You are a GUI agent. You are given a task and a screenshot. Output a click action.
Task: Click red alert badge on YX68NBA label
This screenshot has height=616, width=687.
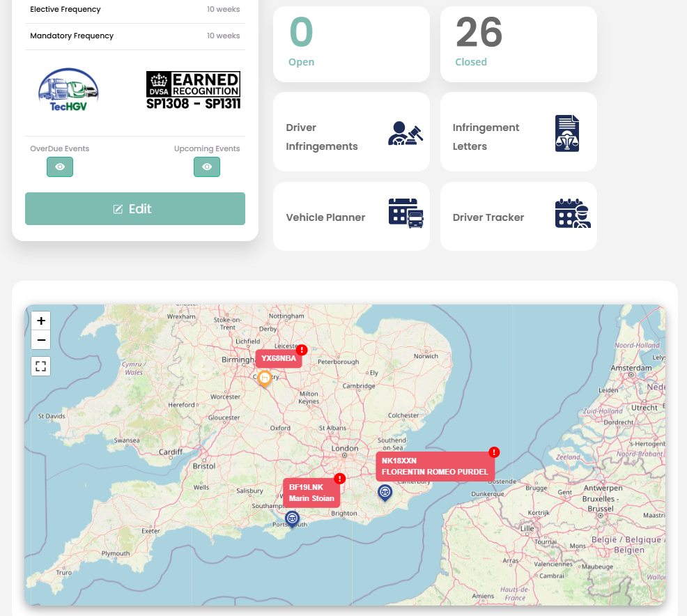coord(302,350)
